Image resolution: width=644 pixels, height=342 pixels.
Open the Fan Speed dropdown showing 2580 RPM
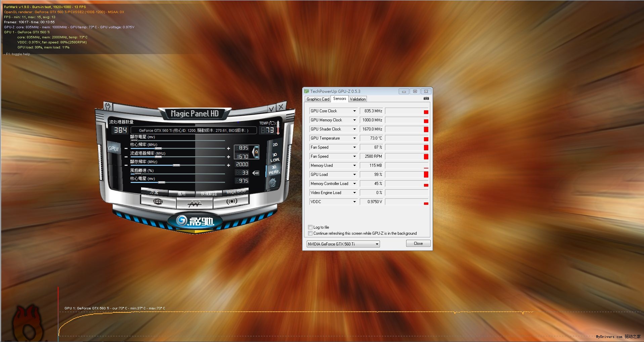coord(333,156)
